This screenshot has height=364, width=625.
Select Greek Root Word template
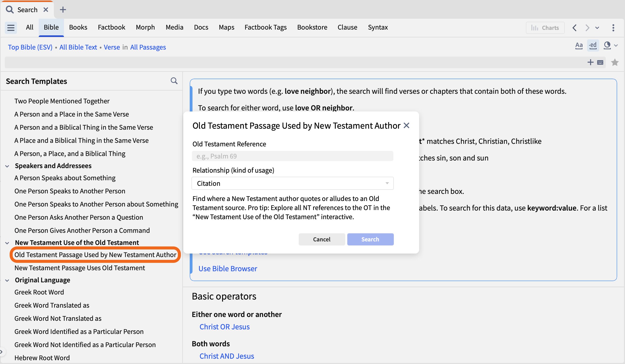pyautogui.click(x=39, y=292)
